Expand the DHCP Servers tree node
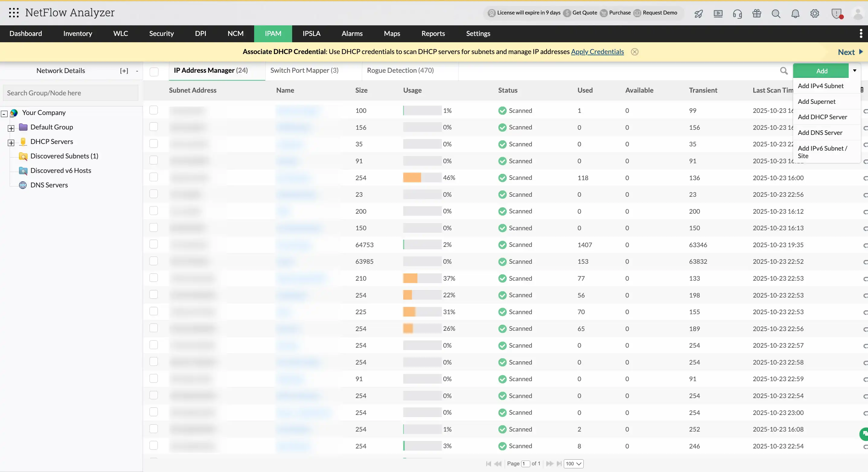Viewport: 868px width, 472px height. tap(11, 143)
